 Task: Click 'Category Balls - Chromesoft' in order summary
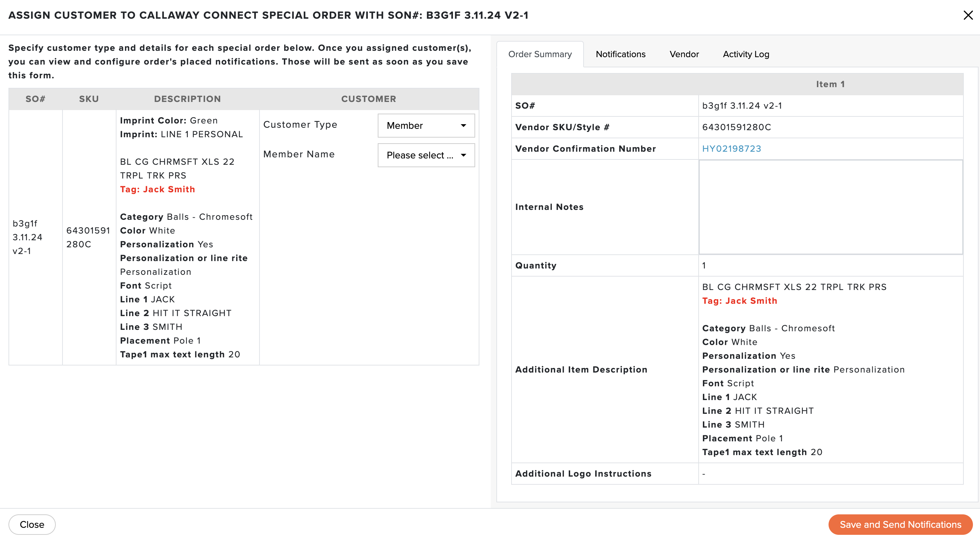click(x=769, y=328)
